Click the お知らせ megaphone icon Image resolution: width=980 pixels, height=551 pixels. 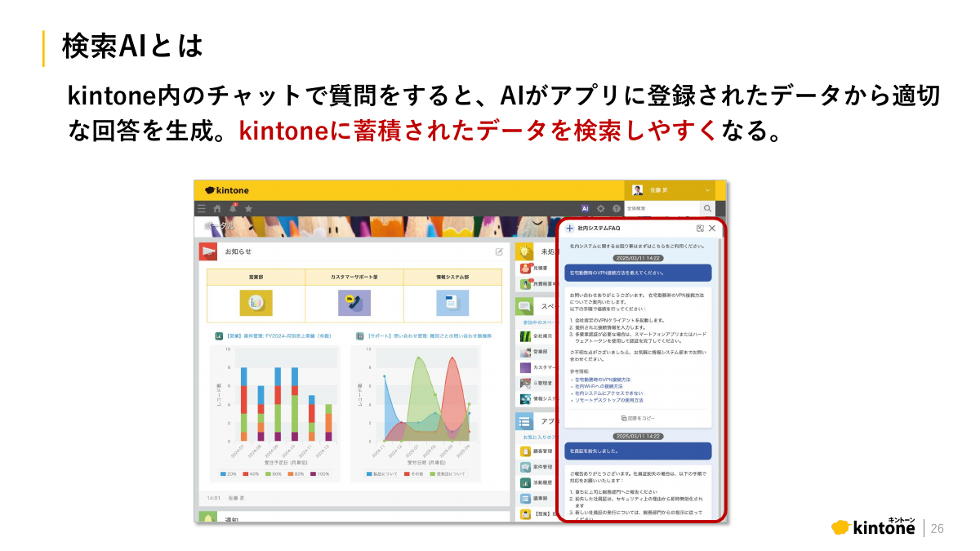207,251
